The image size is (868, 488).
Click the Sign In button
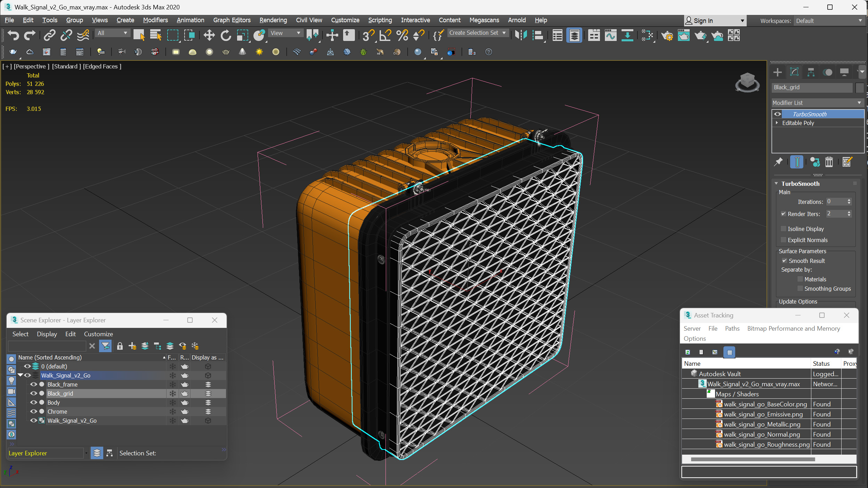click(x=715, y=21)
